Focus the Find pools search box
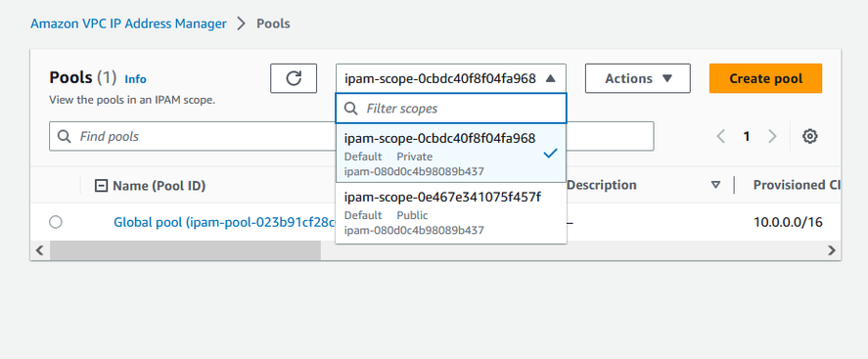Screen dimensions: 868x359 coord(192,136)
